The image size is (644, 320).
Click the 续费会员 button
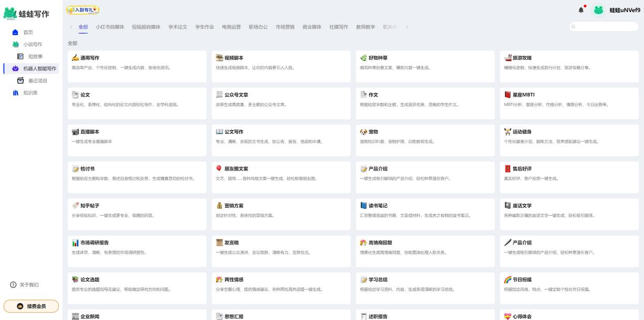point(31,306)
